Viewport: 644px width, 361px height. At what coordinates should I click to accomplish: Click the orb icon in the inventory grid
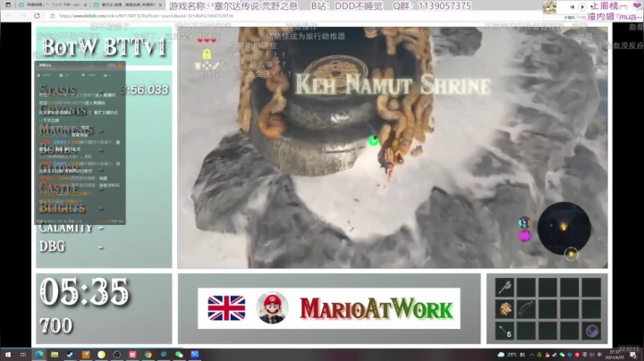point(592,331)
